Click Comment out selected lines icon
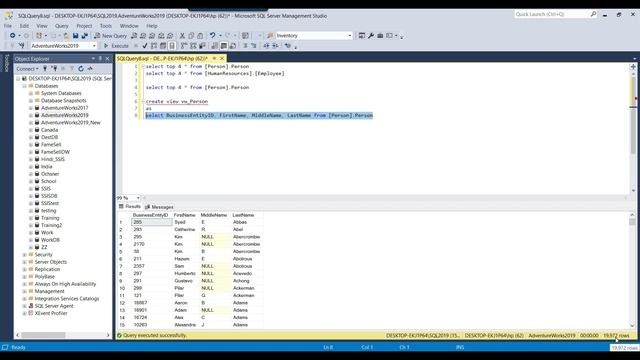This screenshot has height=360, width=640. tap(245, 46)
